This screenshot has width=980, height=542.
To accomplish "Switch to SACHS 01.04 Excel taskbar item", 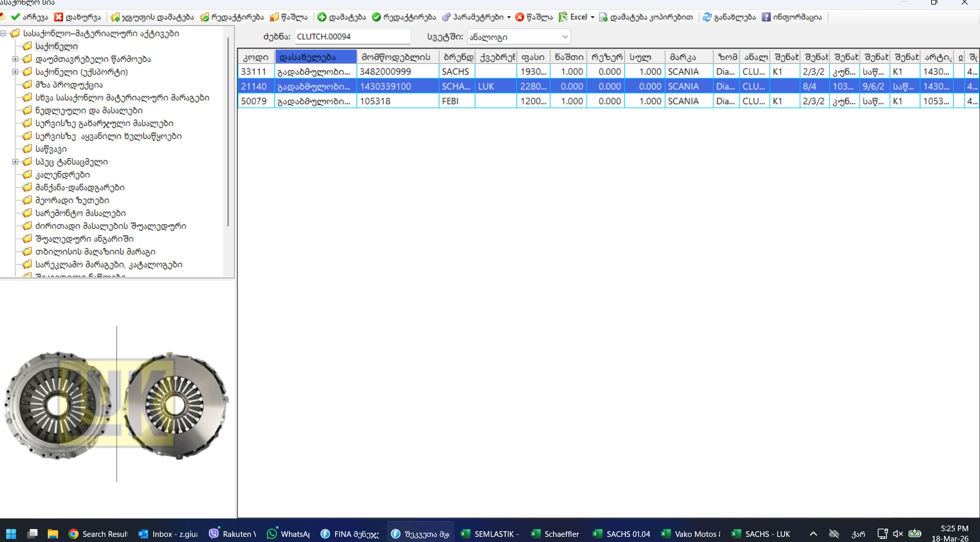I will (x=621, y=534).
